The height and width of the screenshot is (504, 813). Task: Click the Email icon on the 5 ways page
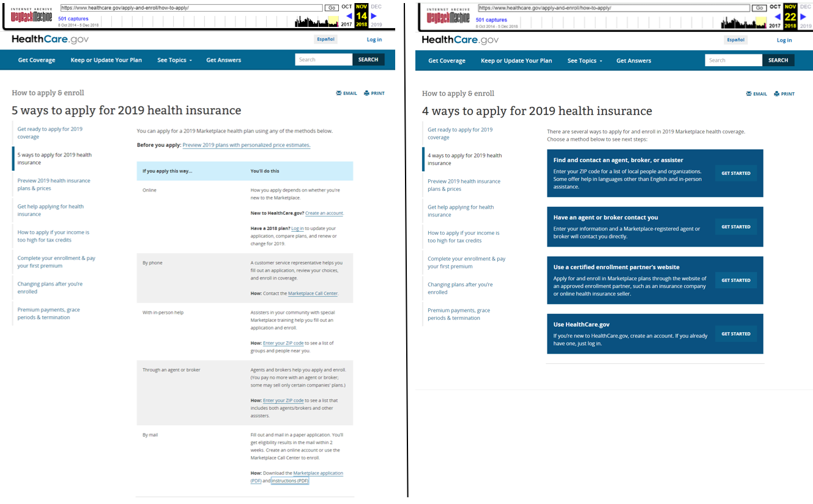coord(339,94)
